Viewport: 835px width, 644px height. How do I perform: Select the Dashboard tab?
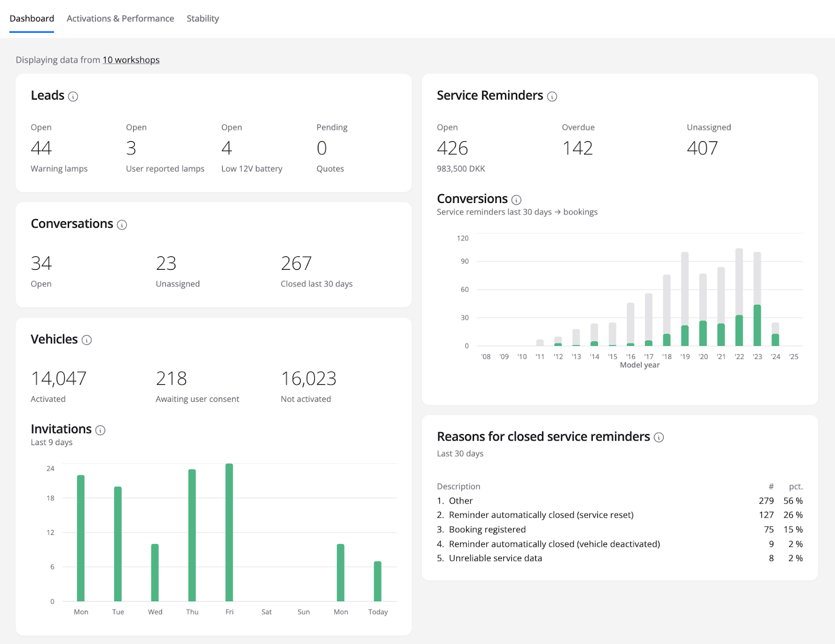[x=32, y=19]
